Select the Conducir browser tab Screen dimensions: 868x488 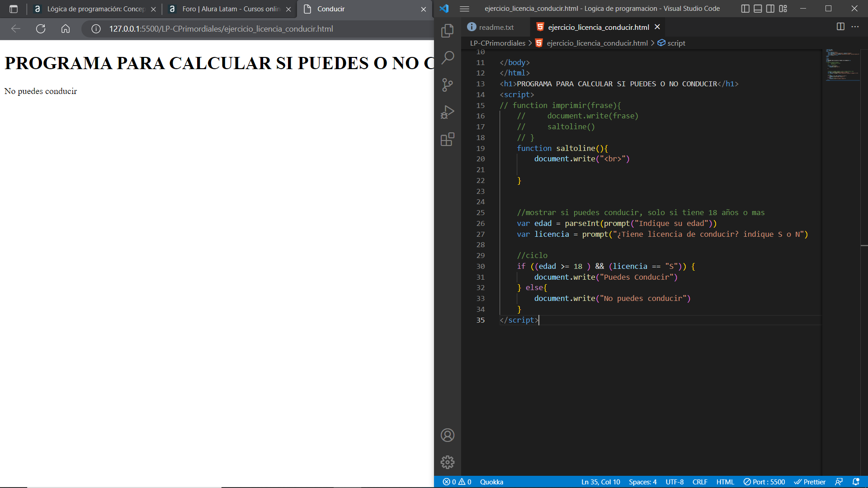[x=364, y=9]
